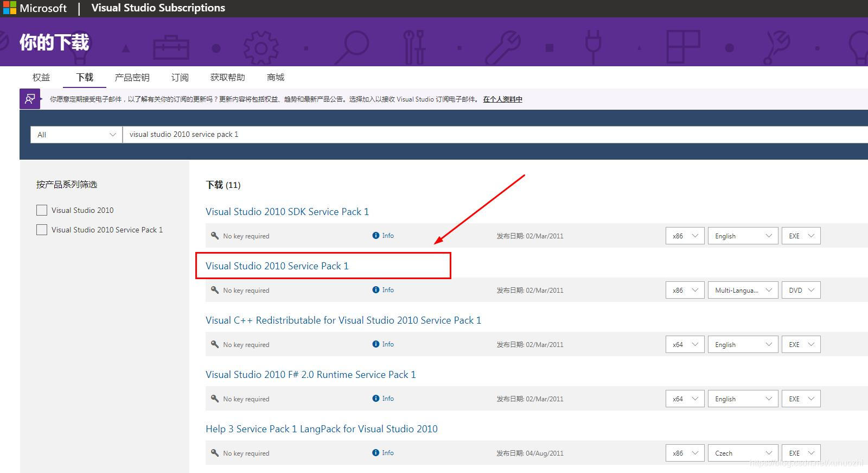Open Help 3 Service Pack 1 LangPack link

[x=322, y=429]
